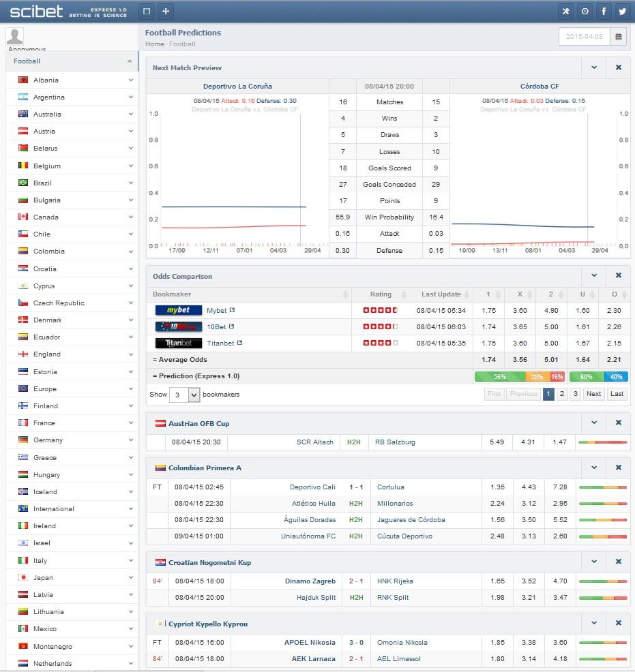
Task: Click the 10Bet bookmaker logo
Action: (x=179, y=326)
